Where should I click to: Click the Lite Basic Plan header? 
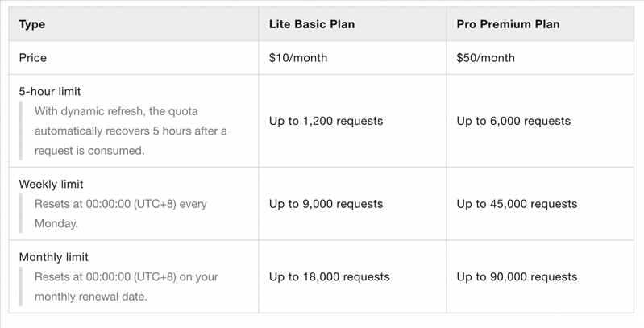[x=312, y=24]
